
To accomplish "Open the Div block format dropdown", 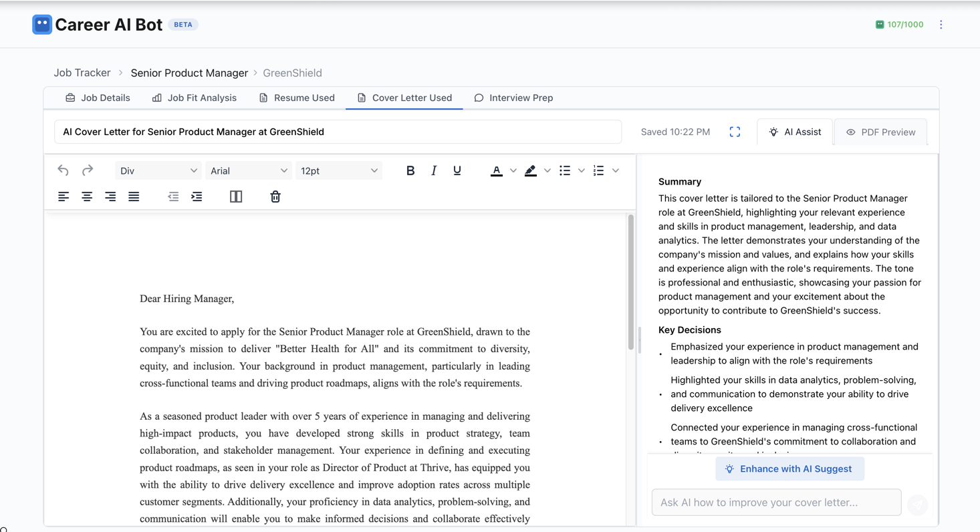I will 158,170.
